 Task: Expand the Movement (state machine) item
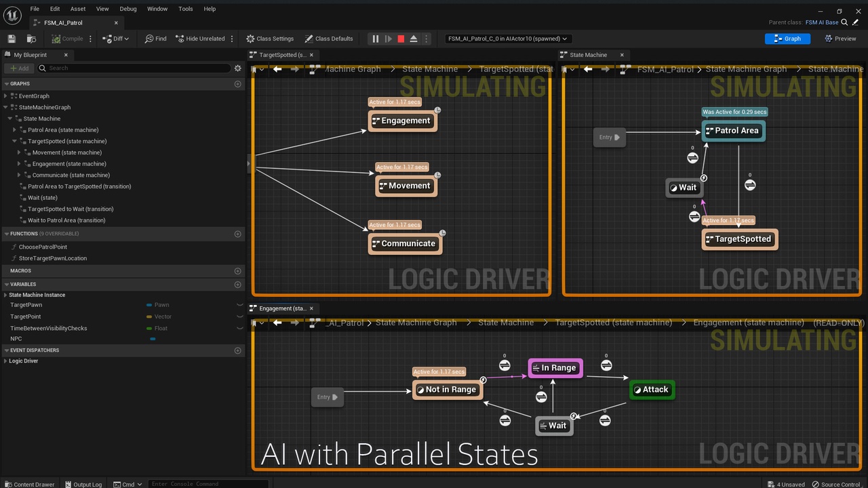[19, 152]
